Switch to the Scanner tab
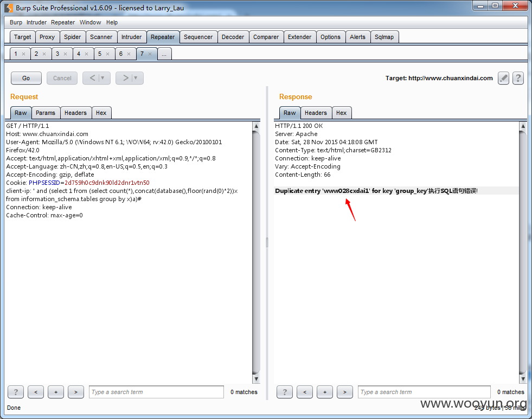 coord(101,37)
